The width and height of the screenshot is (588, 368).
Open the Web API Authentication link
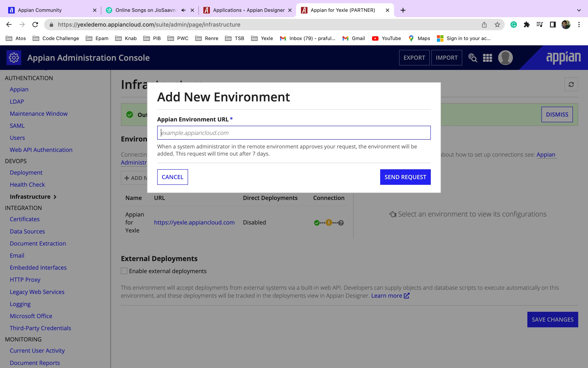tap(41, 150)
